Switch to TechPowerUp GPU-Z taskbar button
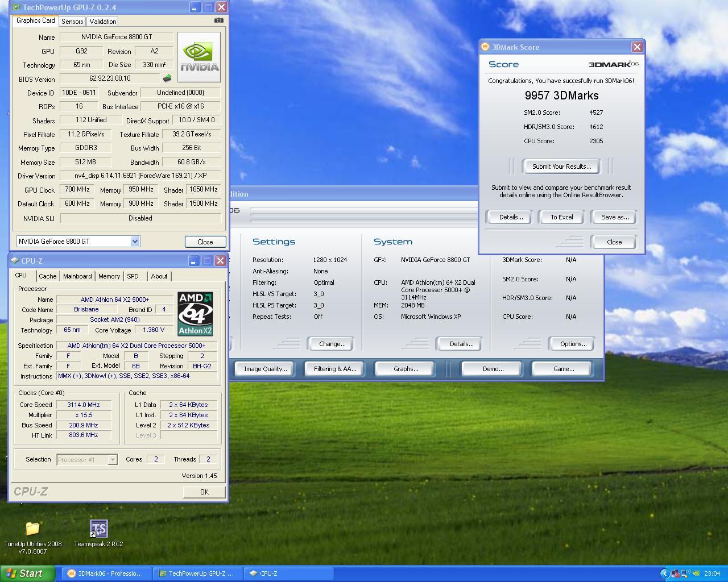 pos(197,573)
